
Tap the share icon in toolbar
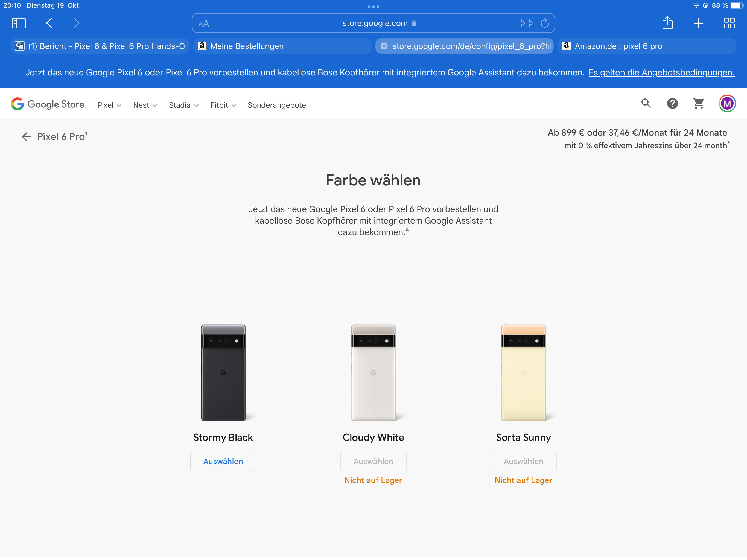click(667, 23)
